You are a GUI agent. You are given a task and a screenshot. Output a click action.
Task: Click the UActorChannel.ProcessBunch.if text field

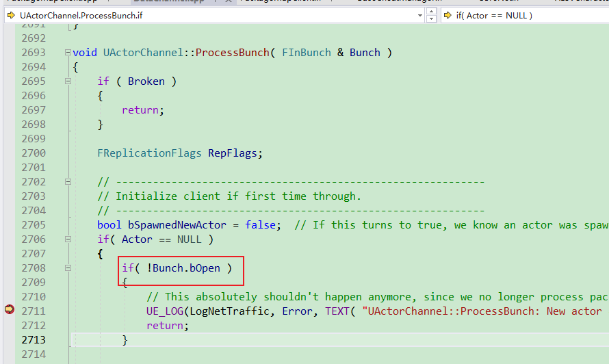[214, 16]
